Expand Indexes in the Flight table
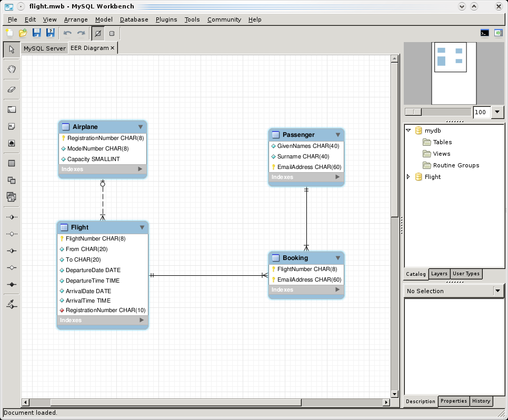Viewport: 508px width, 420px height. point(142,320)
